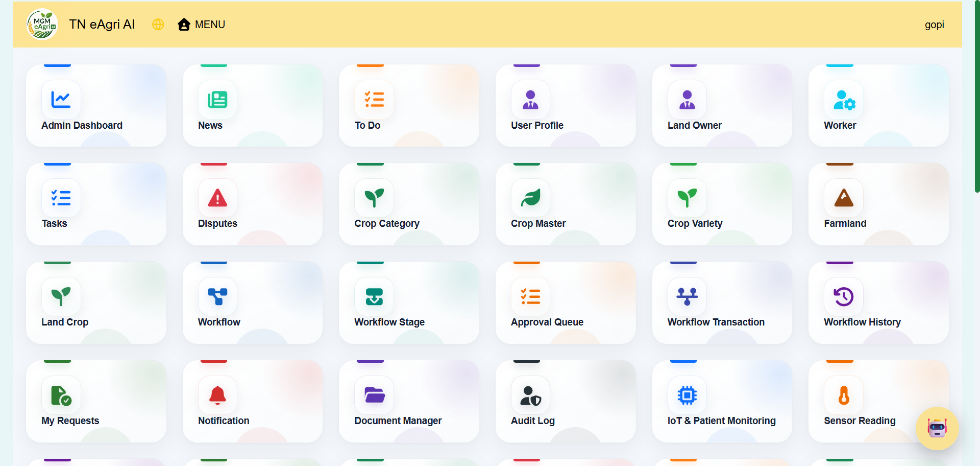Click the "Sensor Reading" label text
The width and height of the screenshot is (980, 466).
[x=860, y=421]
